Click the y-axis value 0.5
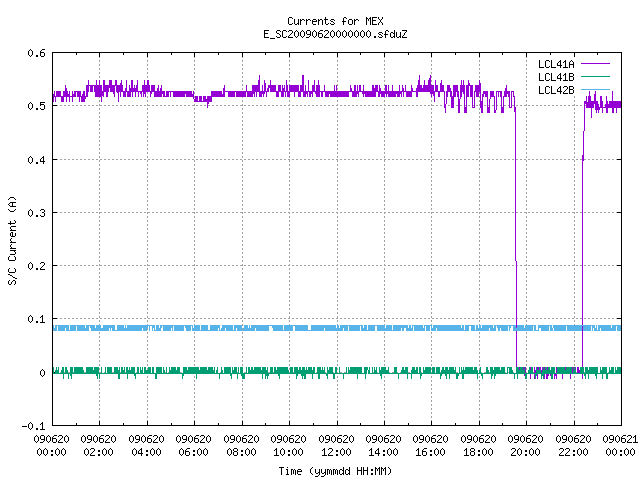The width and height of the screenshot is (640, 480). coord(36,106)
